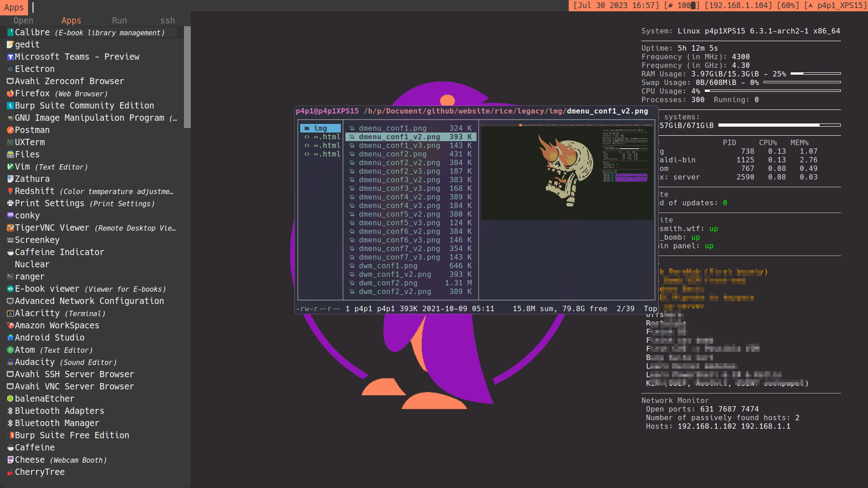Click the RAM Usage progress bar
The height and width of the screenshot is (488, 868).
pyautogui.click(x=815, y=74)
